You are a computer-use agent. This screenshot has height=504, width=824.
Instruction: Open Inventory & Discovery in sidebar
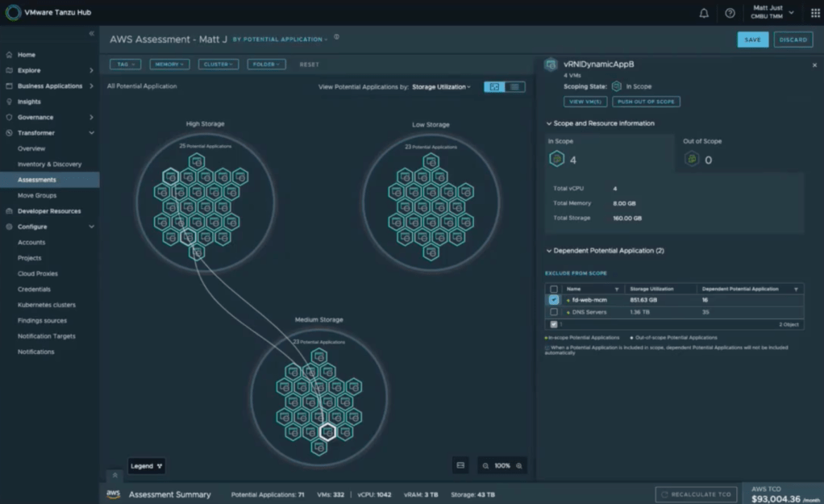tap(49, 165)
